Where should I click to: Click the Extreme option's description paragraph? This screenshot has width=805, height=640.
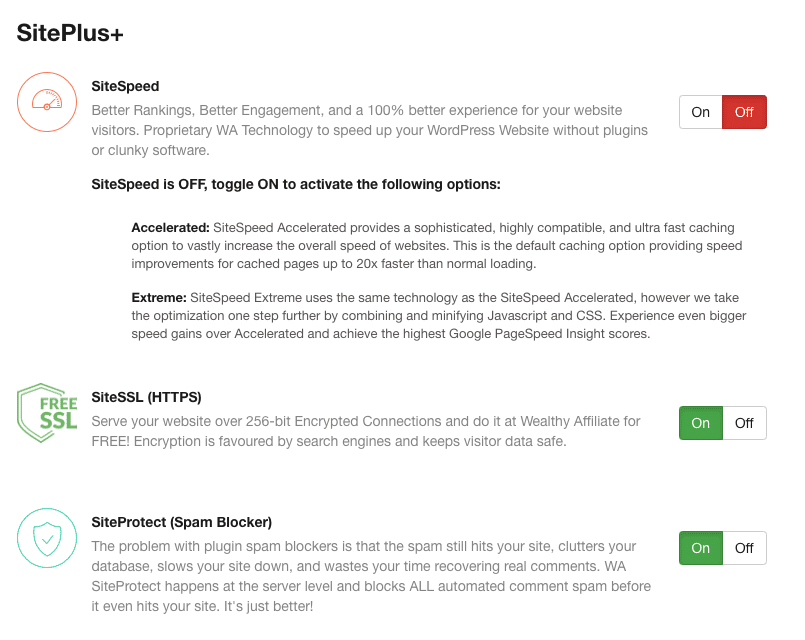pos(439,316)
